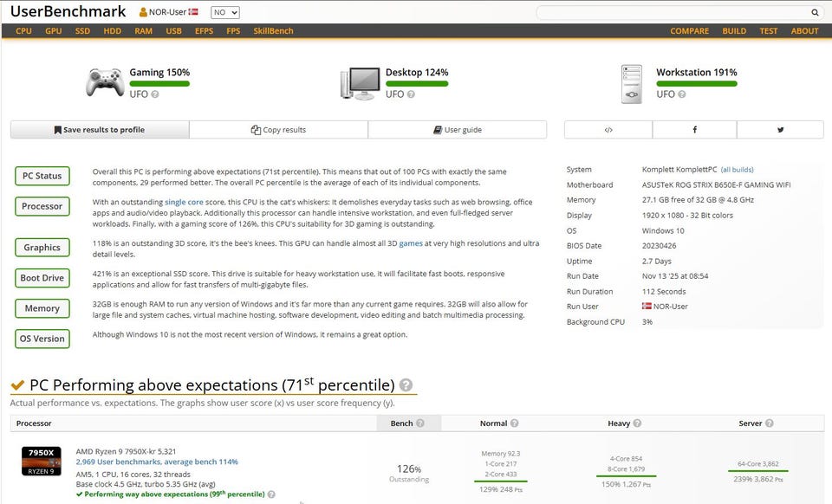Go to the BUILD page
Viewport: 832px width, 504px height.
tap(734, 30)
